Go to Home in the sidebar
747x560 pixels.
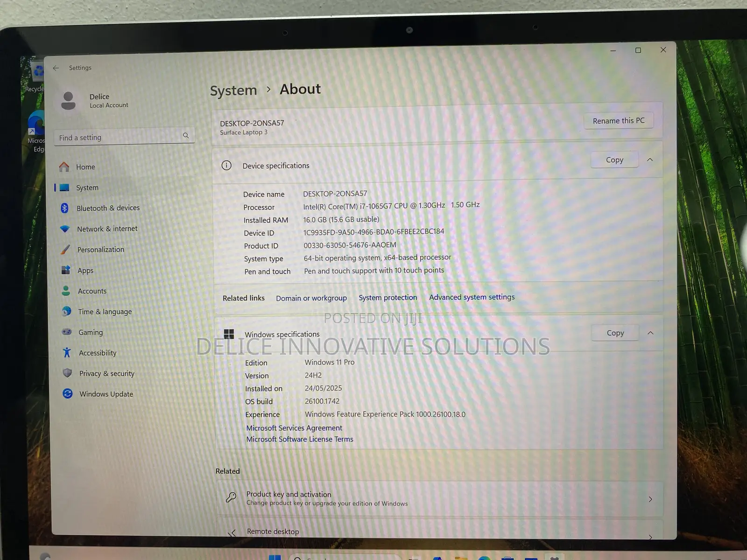pos(85,167)
